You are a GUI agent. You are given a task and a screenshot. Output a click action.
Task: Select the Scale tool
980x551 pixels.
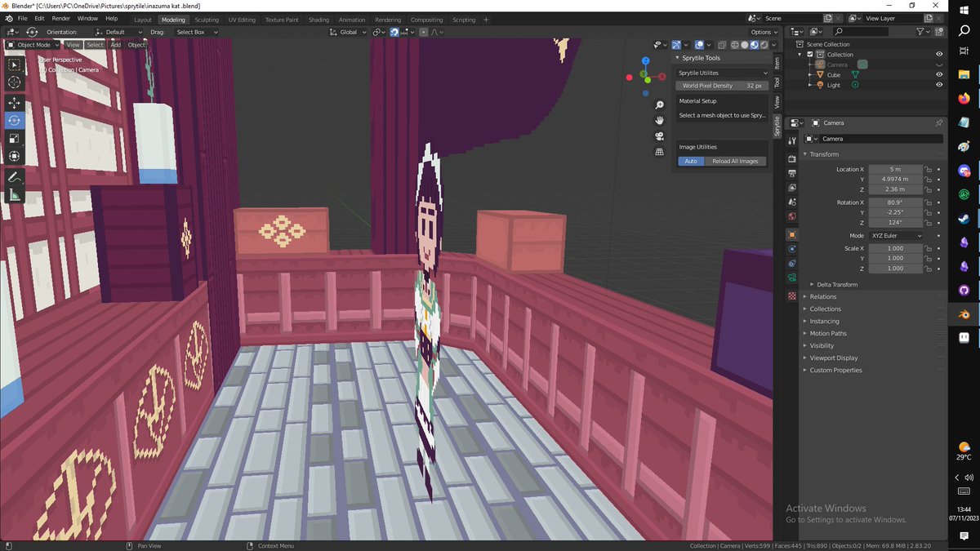point(15,138)
